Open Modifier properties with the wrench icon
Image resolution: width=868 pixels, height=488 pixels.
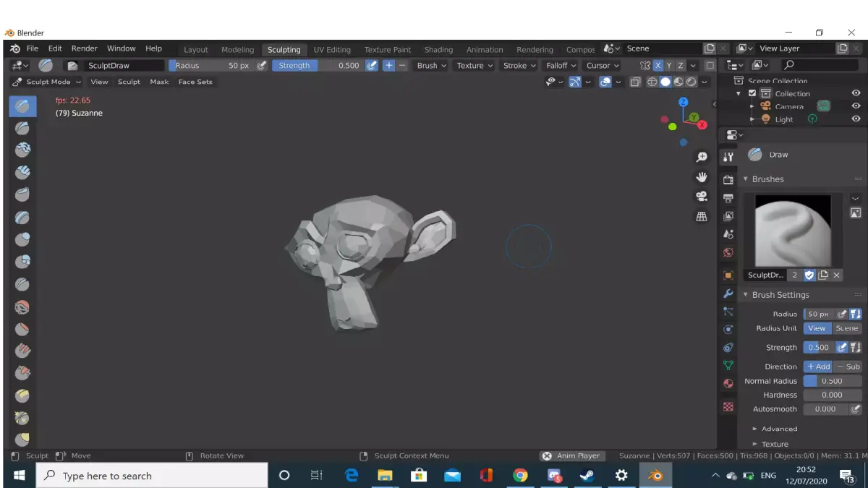click(x=728, y=294)
